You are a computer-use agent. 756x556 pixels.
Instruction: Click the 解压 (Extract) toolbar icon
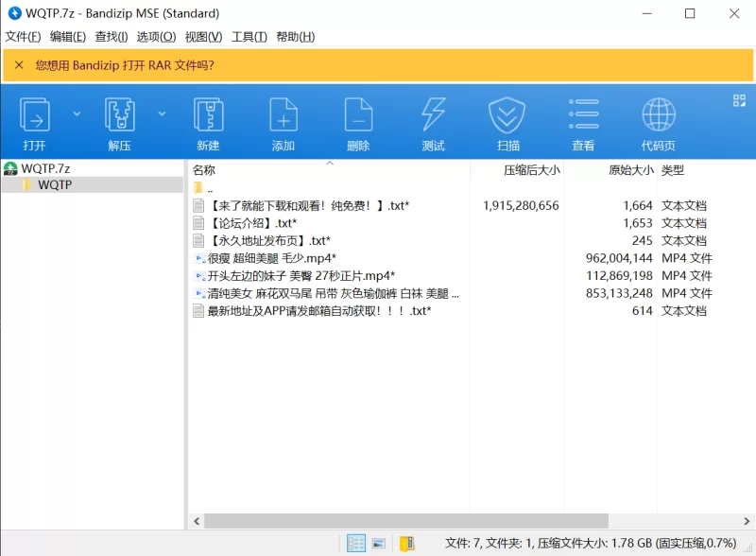point(120,114)
